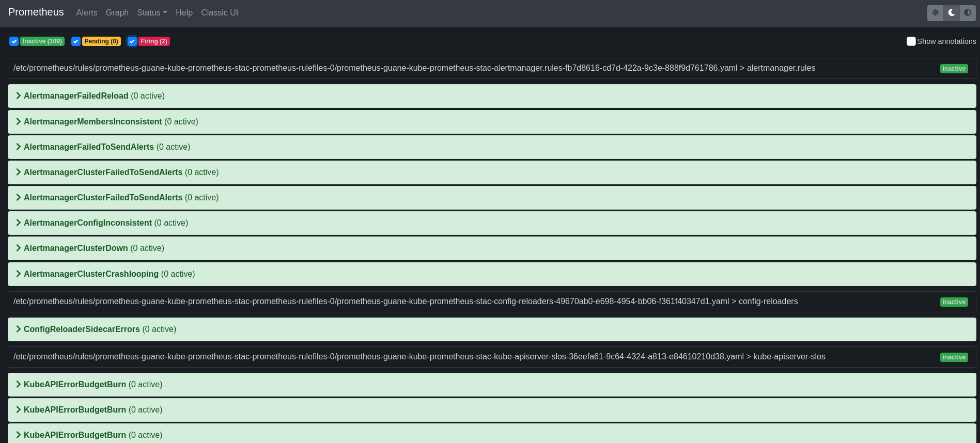Uncheck the Inactive (109) filter checkbox
Screen dimensions: 980x443
click(x=14, y=41)
